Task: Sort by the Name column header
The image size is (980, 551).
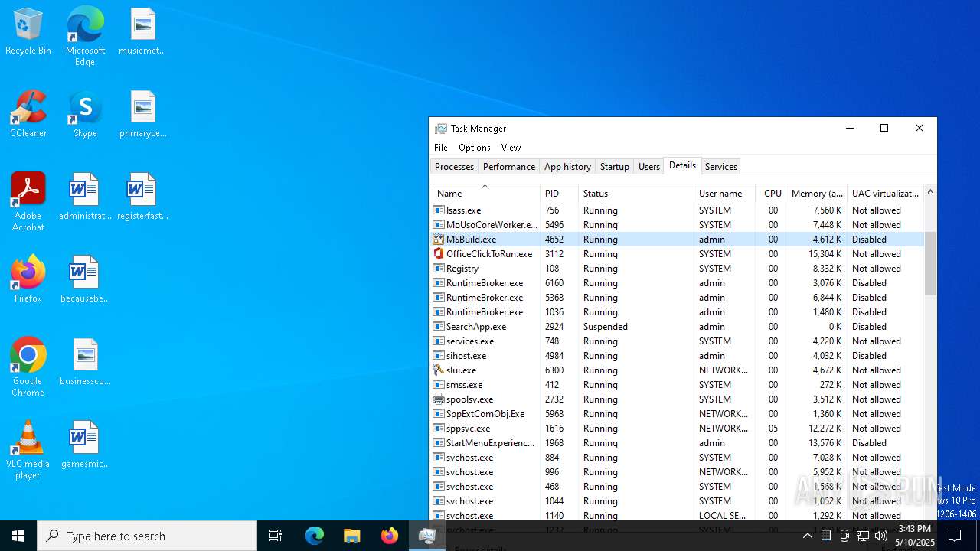Action: [x=485, y=194]
